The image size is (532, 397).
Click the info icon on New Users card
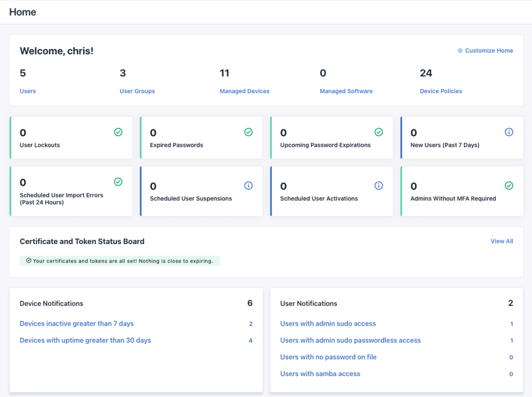point(509,132)
